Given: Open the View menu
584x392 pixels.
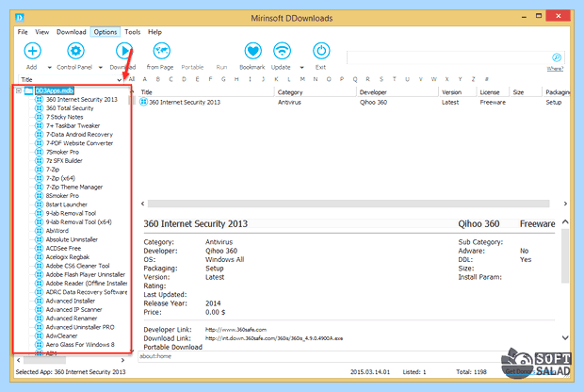Looking at the screenshot, I should 42,32.
